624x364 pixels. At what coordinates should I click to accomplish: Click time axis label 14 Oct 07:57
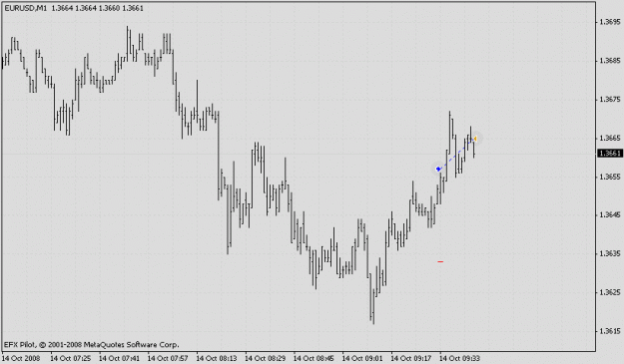coord(168,358)
